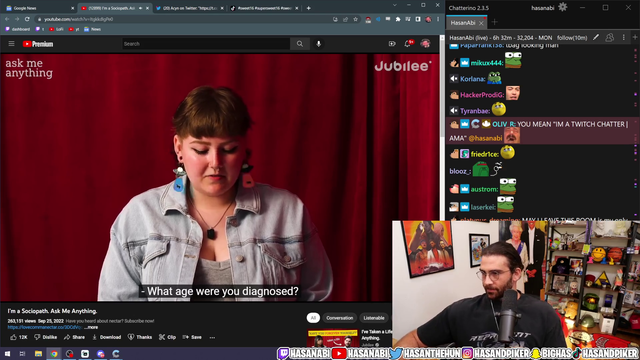Screen dimensions: 640x360
Task: Open Chatterino settings gear icon
Action: [x=562, y=7]
